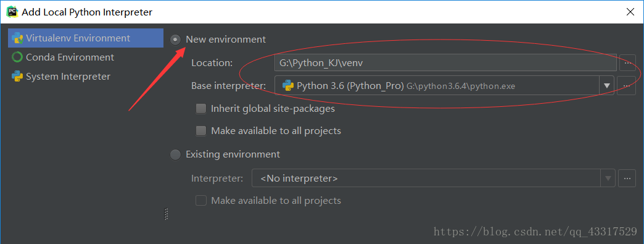Open the existing Interpreter browse ellipsis button
644x244 pixels.
tap(627, 178)
